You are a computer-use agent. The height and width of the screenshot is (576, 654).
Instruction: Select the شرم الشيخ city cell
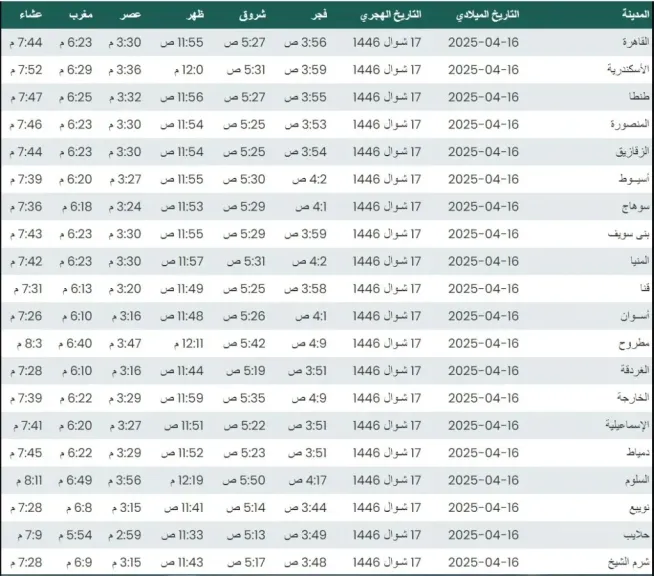629,563
